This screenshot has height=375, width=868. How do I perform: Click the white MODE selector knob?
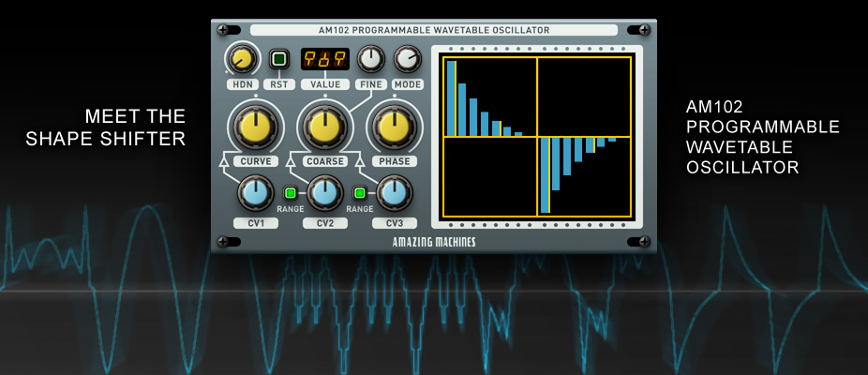408,59
